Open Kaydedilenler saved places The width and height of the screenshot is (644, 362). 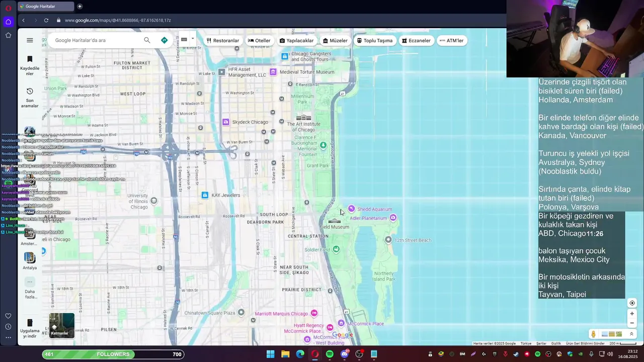tap(30, 65)
